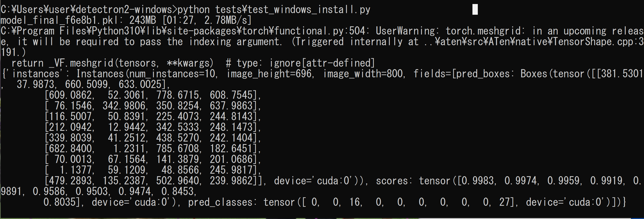The width and height of the screenshot is (644, 219).
Task: Click class value 27 in pred_classes
Action: pos(505,202)
